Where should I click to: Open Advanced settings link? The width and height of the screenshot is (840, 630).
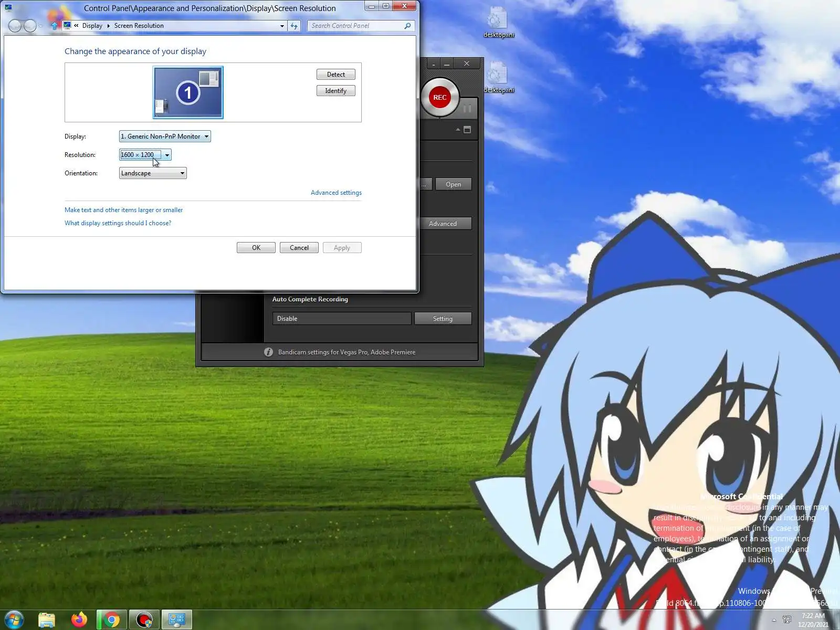point(336,193)
